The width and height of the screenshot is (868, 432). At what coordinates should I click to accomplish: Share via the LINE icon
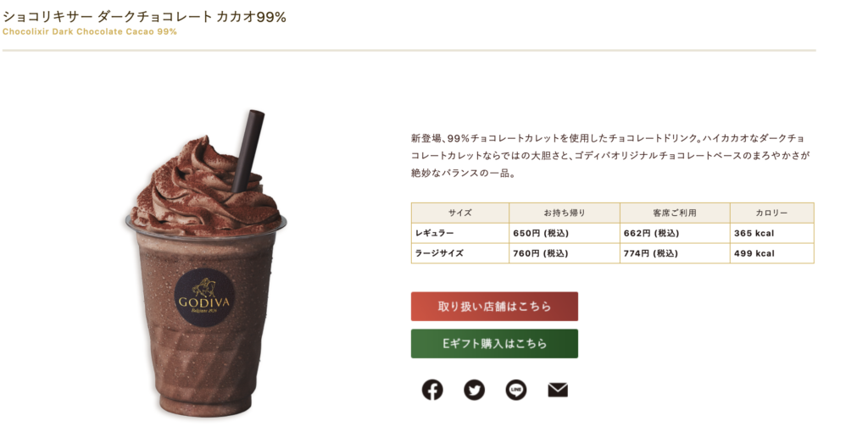516,390
